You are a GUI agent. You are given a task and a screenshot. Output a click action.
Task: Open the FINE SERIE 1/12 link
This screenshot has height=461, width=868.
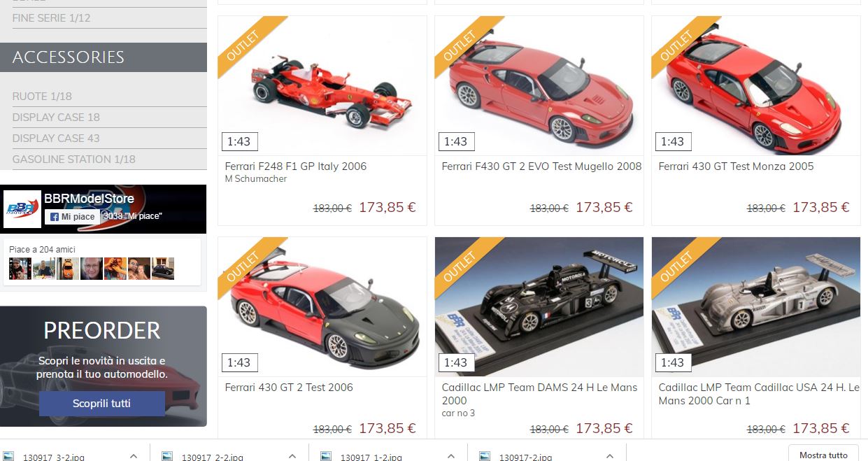(x=51, y=17)
